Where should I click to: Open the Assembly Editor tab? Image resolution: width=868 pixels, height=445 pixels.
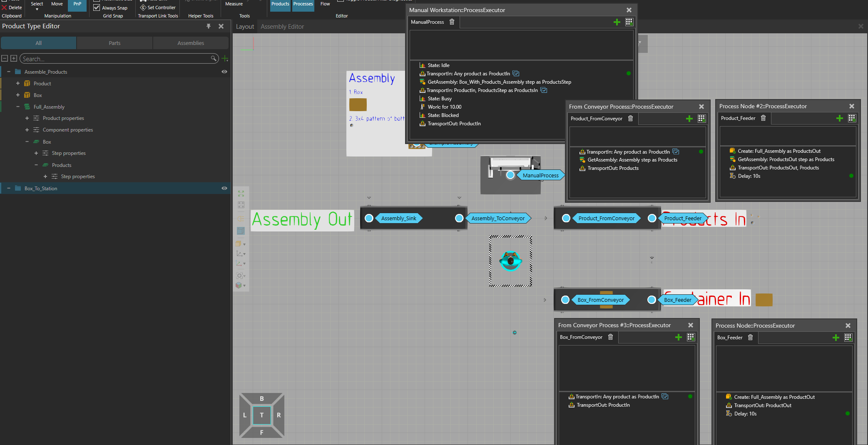[282, 27]
